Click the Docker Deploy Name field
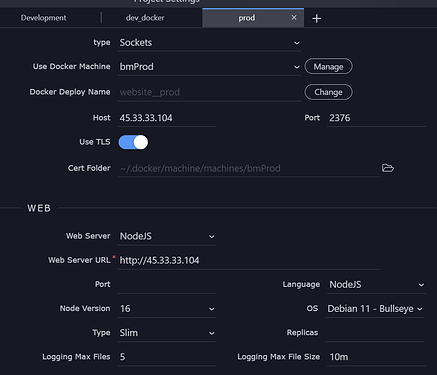The height and width of the screenshot is (375, 437). click(209, 92)
